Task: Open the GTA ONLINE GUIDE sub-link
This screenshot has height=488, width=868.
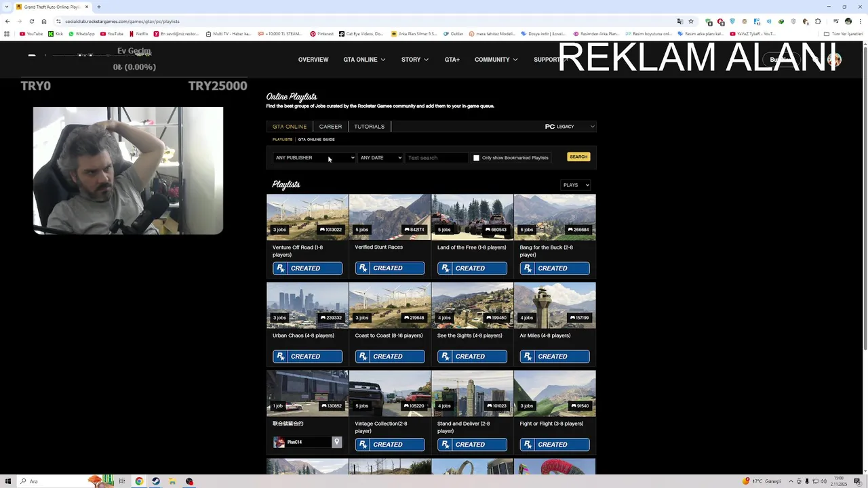Action: pyautogui.click(x=316, y=140)
